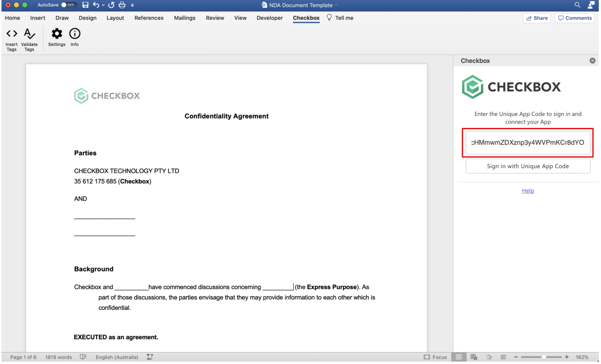Open the Info icon in the ribbon

click(x=75, y=38)
